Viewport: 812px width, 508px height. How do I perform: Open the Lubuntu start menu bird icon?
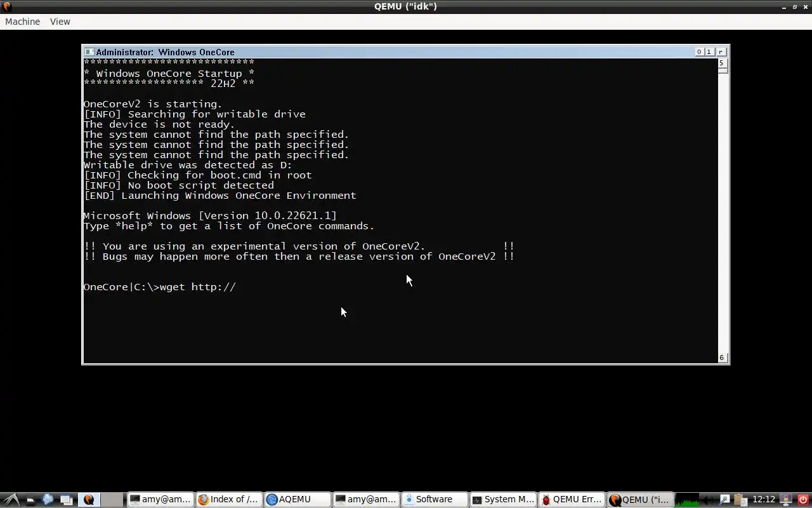12,500
